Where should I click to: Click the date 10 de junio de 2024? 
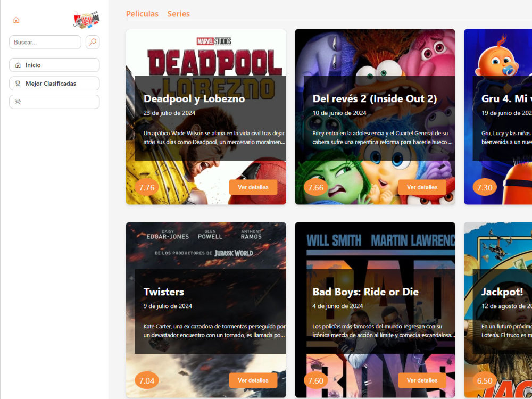click(339, 113)
